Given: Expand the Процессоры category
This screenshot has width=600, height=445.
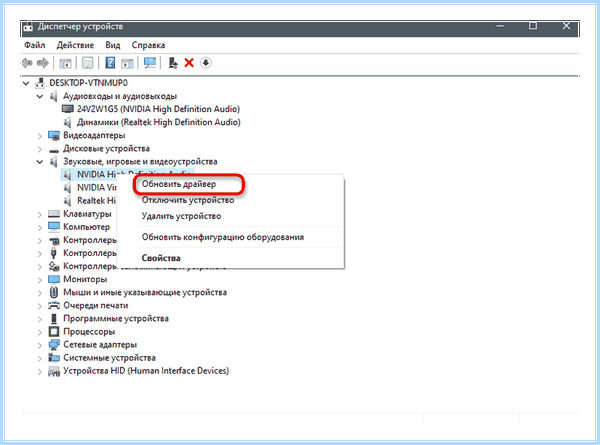Looking at the screenshot, I should coord(39,332).
